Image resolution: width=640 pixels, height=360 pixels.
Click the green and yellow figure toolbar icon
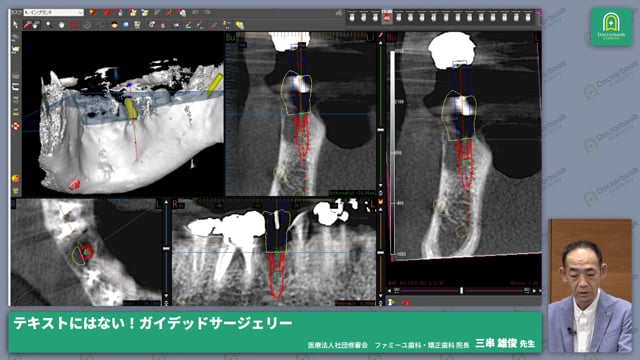(227, 25)
